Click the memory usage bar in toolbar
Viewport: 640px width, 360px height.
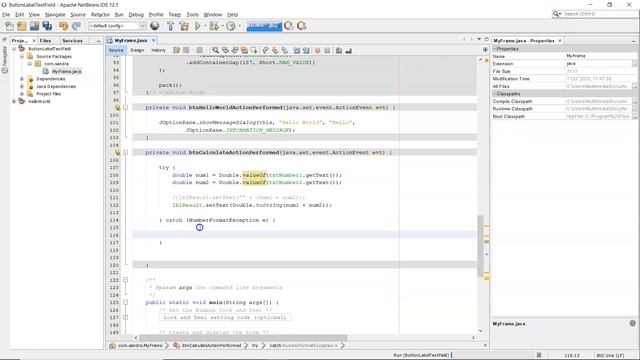tap(264, 26)
